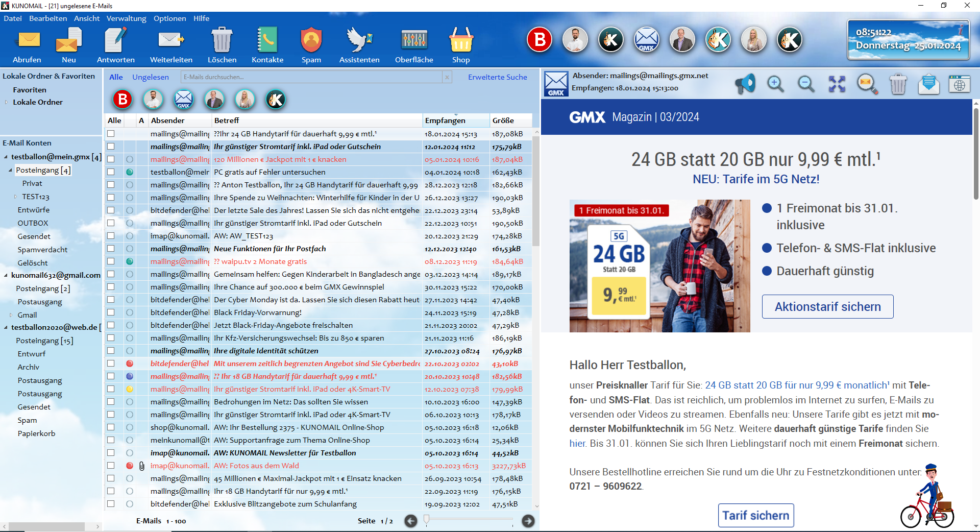This screenshot has width=980, height=532.
Task: Select checkbox of 'AW: Fotos aus dem Wald'
Action: [111, 466]
